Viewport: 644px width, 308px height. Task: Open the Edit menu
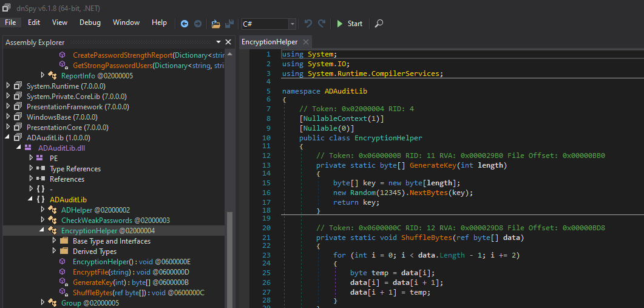tap(34, 22)
